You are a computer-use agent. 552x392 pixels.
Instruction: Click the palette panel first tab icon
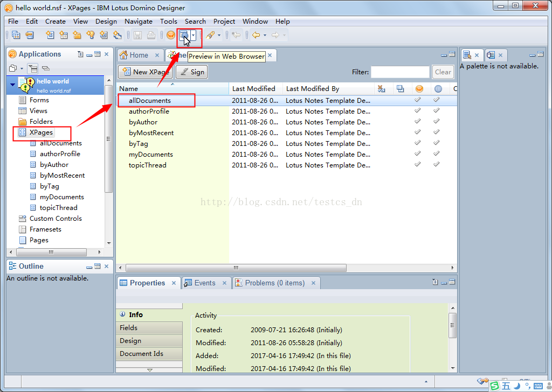click(x=467, y=55)
